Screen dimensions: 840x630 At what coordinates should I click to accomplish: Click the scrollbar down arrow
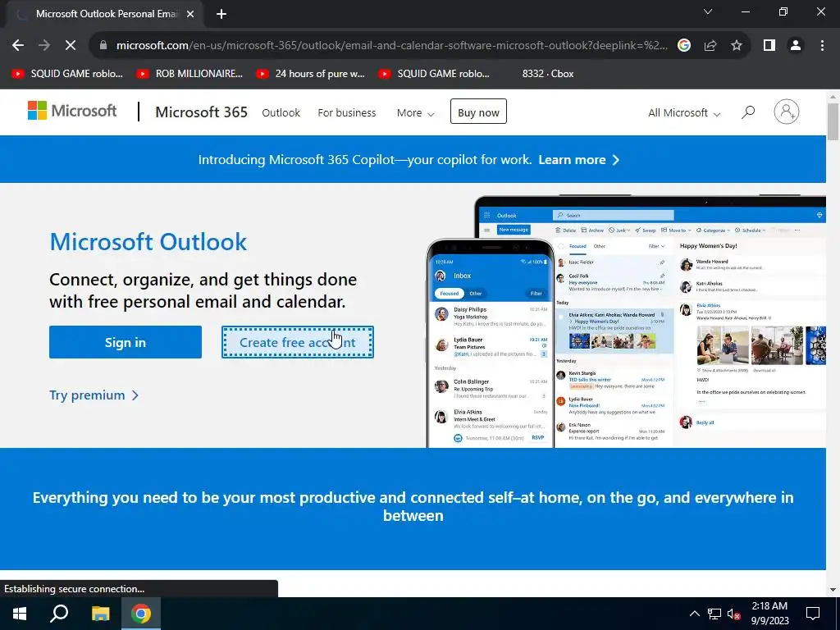[x=833, y=590]
